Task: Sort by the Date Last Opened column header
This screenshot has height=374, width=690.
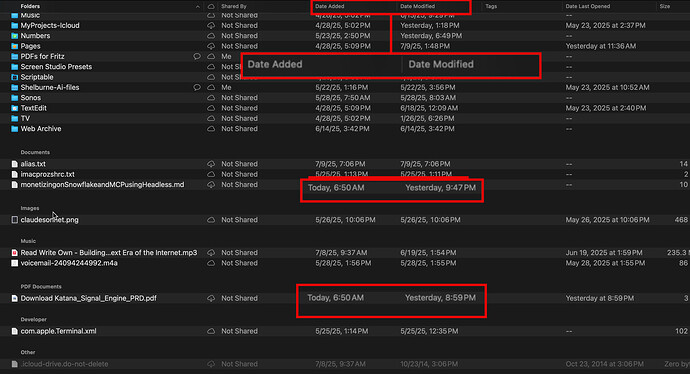Action: pyautogui.click(x=587, y=6)
